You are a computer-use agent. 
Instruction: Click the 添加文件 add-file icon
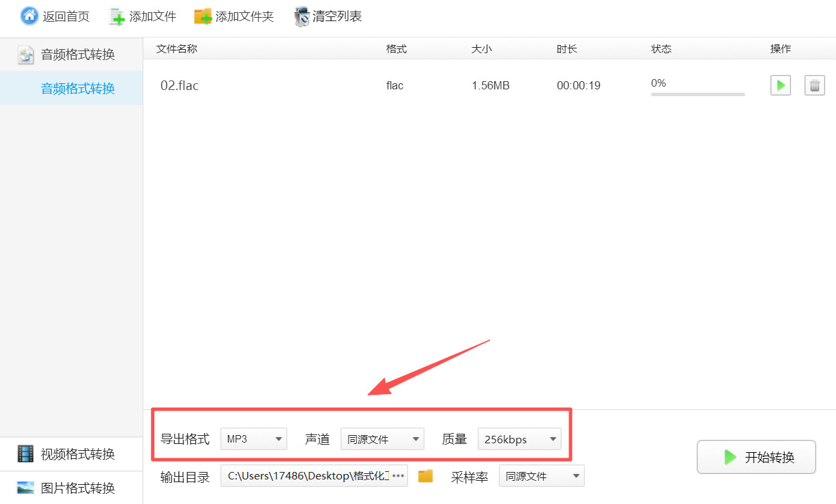coord(118,17)
